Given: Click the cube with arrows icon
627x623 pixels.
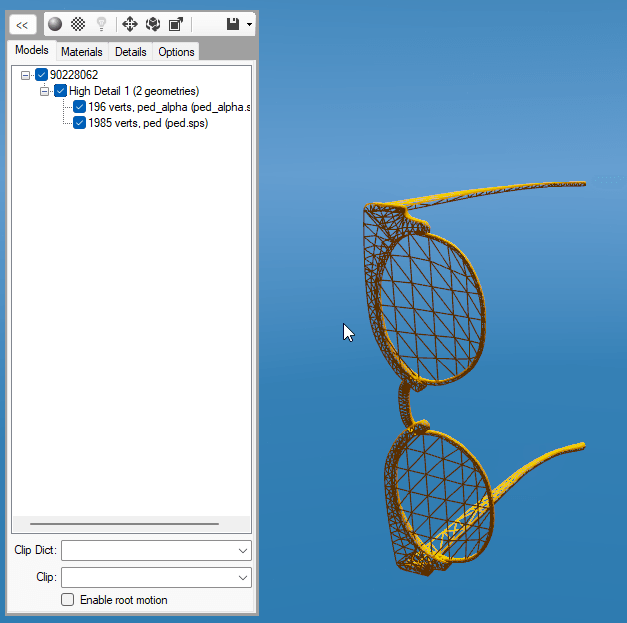Looking at the screenshot, I should [153, 24].
